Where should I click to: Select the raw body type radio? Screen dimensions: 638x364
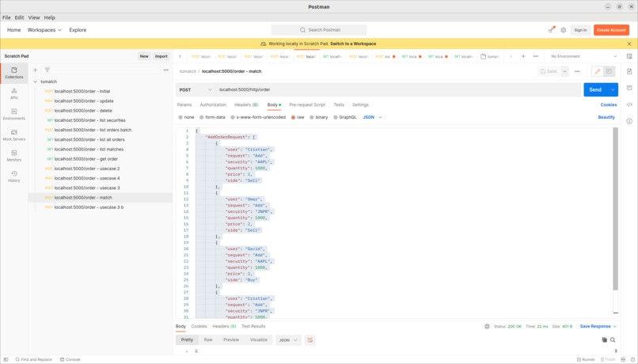coord(293,117)
